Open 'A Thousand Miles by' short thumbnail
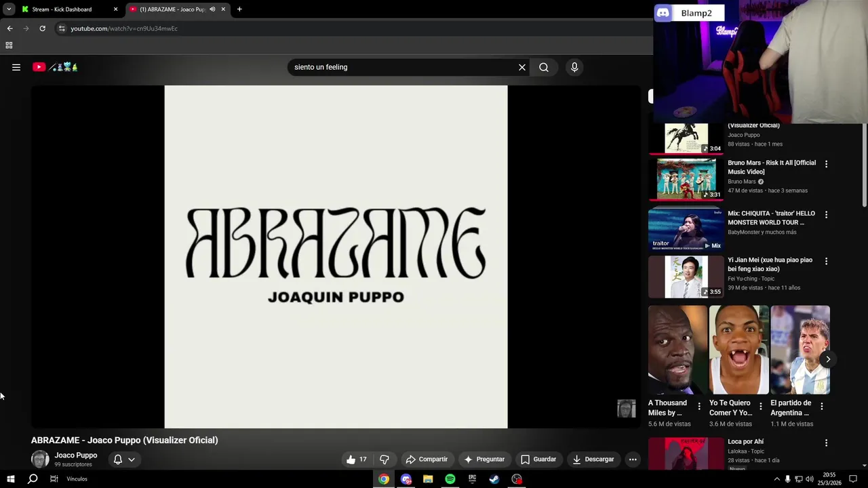 [677, 350]
